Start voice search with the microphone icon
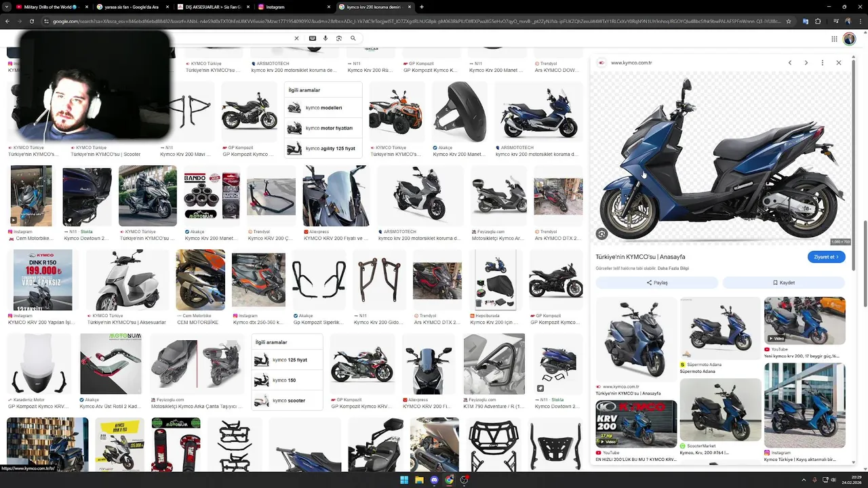This screenshot has height=488, width=868. pyautogui.click(x=325, y=39)
